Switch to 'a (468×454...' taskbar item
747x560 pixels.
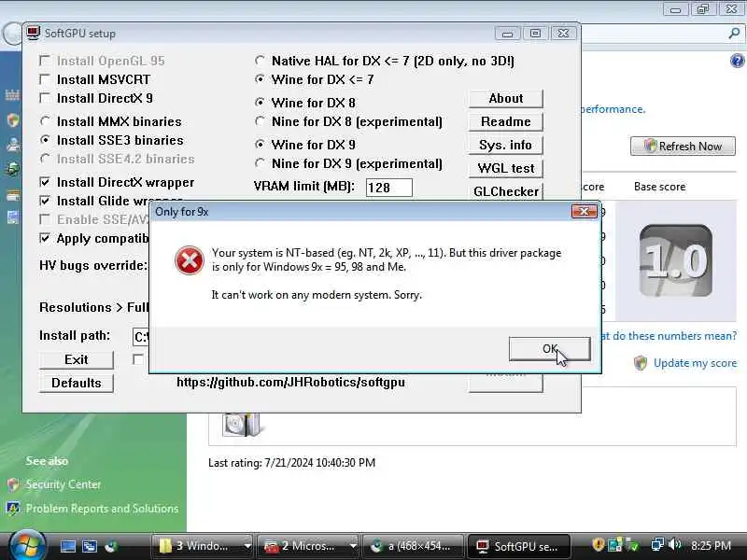413,546
